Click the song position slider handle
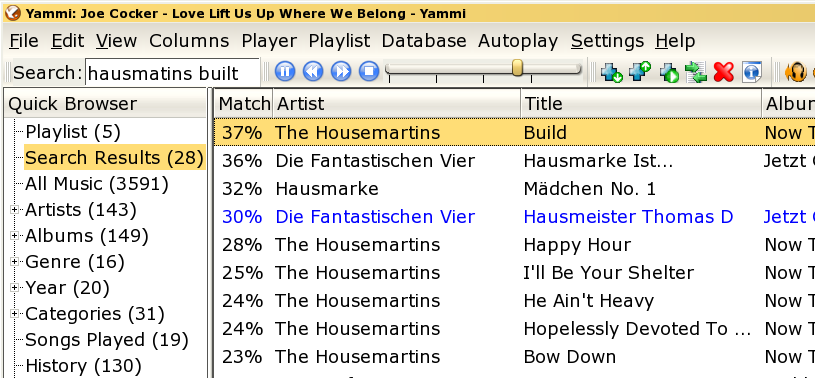 pyautogui.click(x=517, y=68)
